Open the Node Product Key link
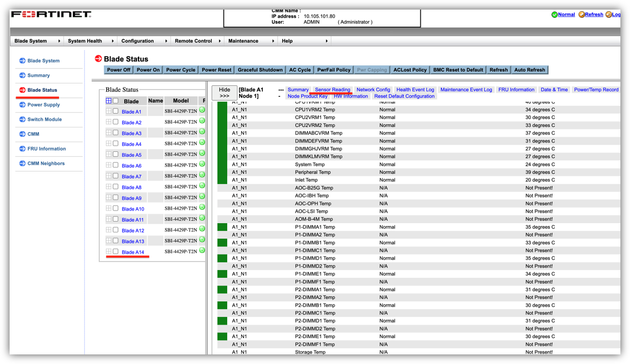 308,96
